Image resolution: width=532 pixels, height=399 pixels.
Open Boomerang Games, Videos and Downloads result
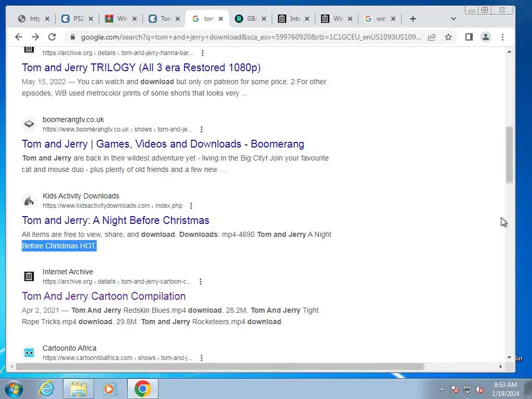(163, 144)
